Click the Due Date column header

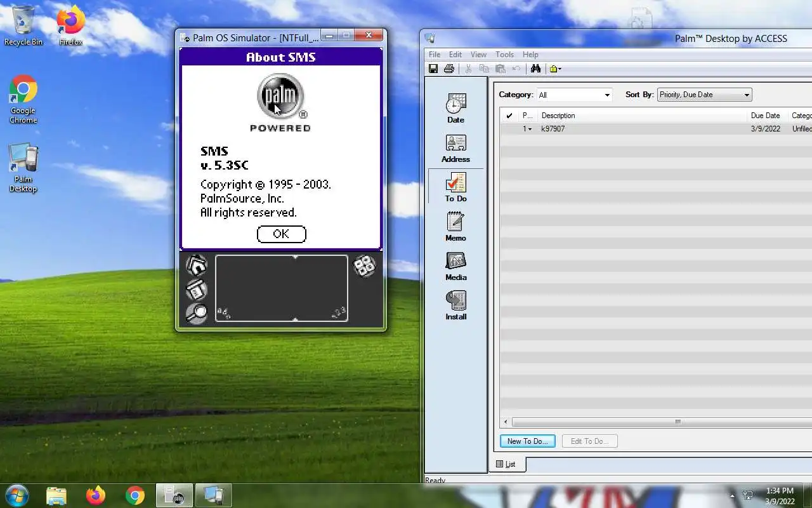768,116
